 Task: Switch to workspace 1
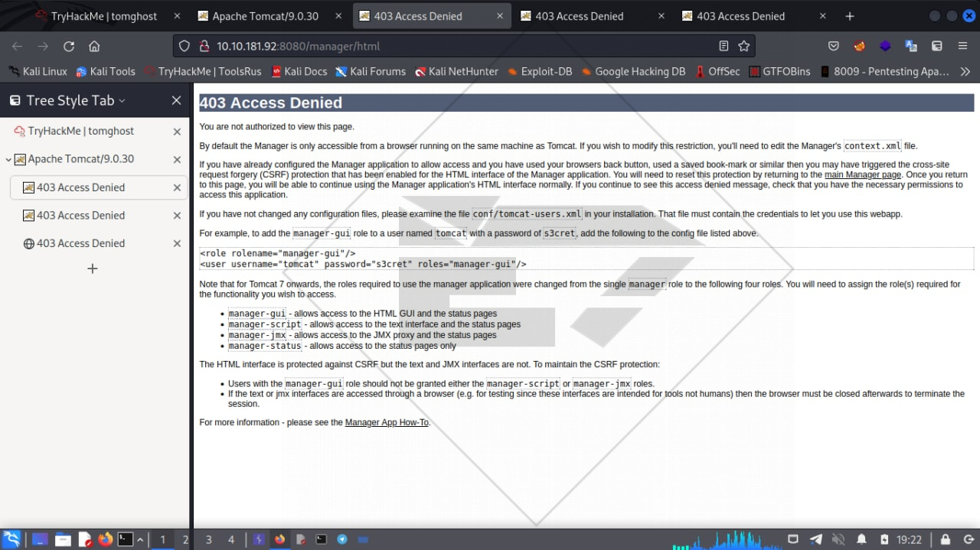(x=162, y=539)
